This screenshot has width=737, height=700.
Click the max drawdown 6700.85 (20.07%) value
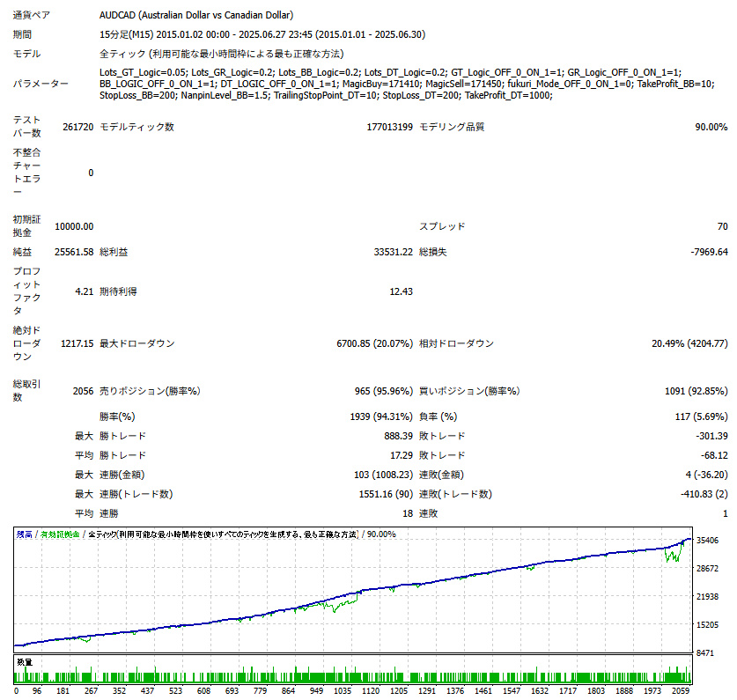374,343
